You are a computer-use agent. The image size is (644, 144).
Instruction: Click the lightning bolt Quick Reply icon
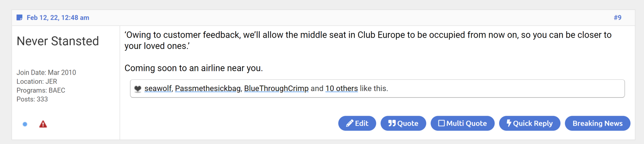(x=509, y=123)
